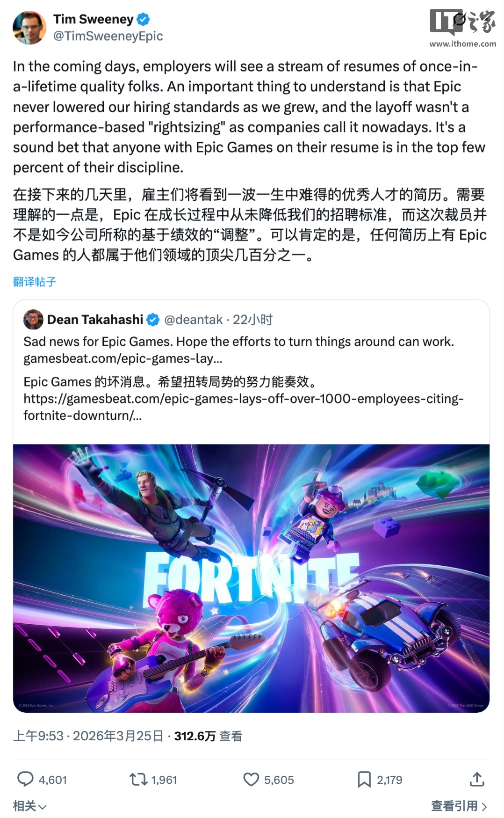Screen dimensions: 504x818
Task: Open the @TimSweeneyEpic handle link
Action: pyautogui.click(x=108, y=36)
